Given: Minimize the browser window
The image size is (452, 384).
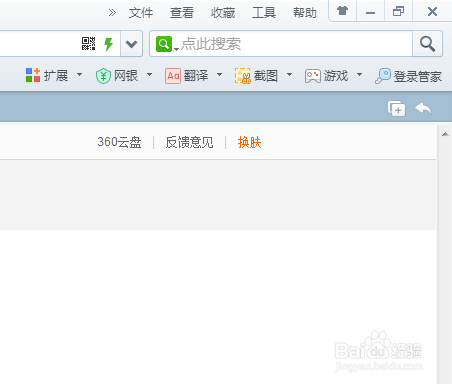Looking at the screenshot, I should click(370, 12).
